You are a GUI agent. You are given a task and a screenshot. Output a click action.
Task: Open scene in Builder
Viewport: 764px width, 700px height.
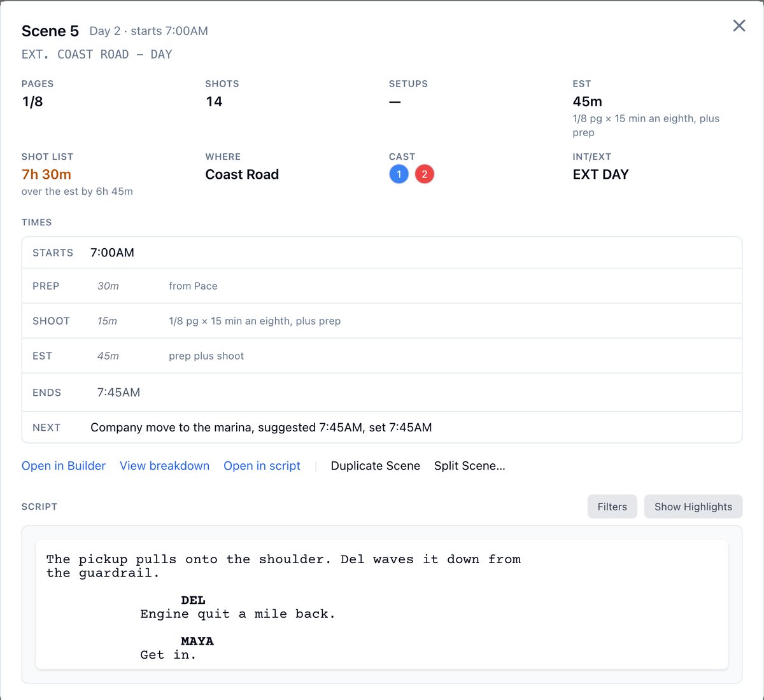(x=64, y=466)
